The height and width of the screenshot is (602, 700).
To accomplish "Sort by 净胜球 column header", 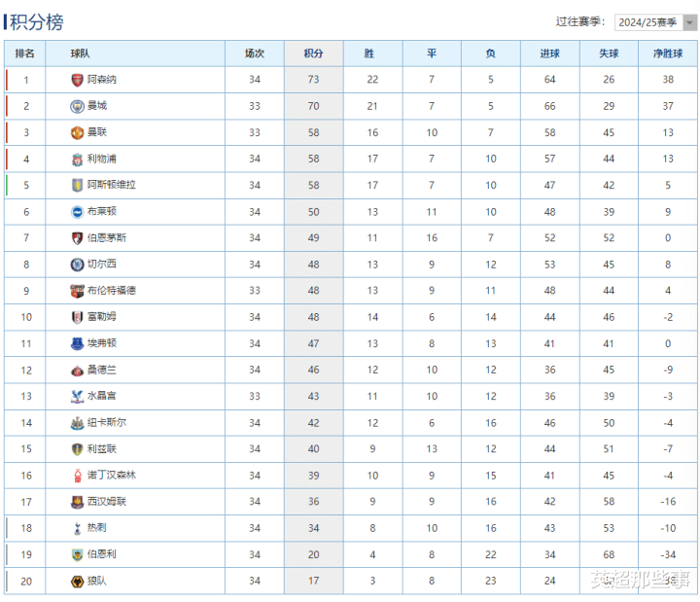I will click(x=668, y=53).
